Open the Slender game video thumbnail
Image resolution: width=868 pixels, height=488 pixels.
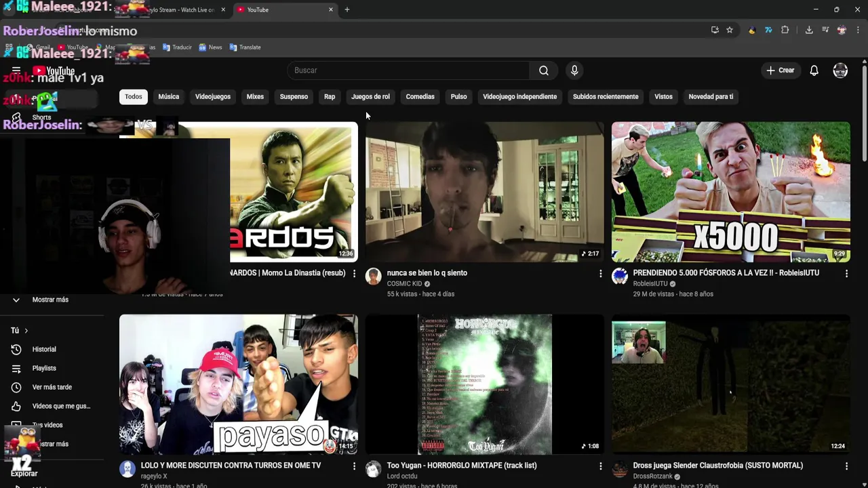coord(731,384)
